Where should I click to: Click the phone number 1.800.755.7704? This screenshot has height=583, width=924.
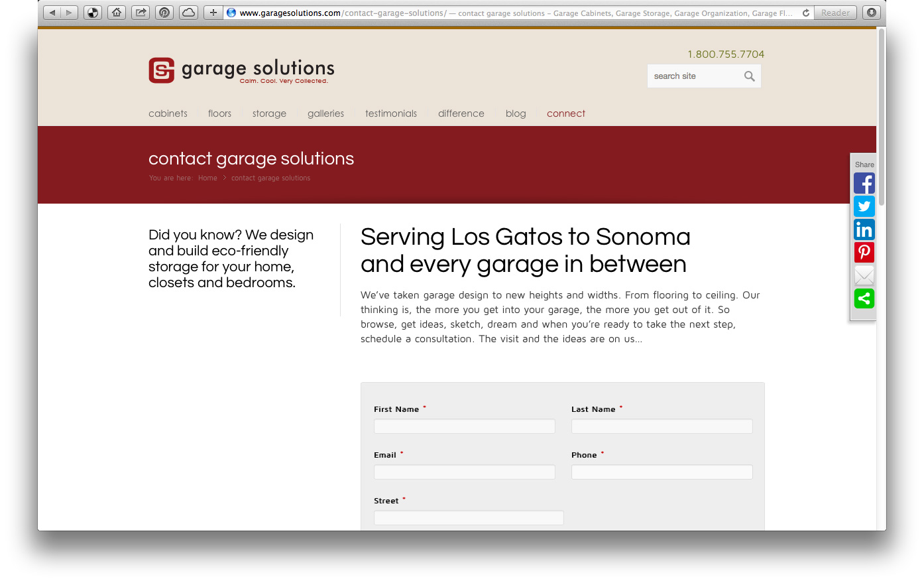(726, 54)
